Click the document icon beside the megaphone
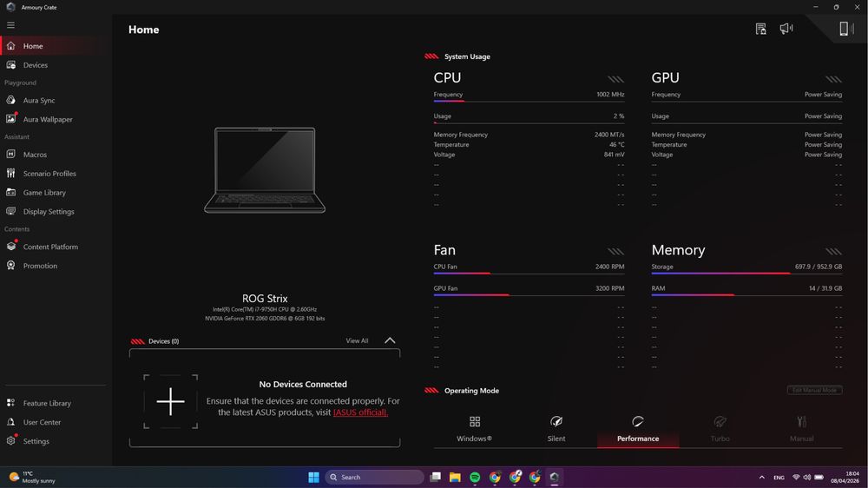This screenshot has height=488, width=868. tap(760, 29)
